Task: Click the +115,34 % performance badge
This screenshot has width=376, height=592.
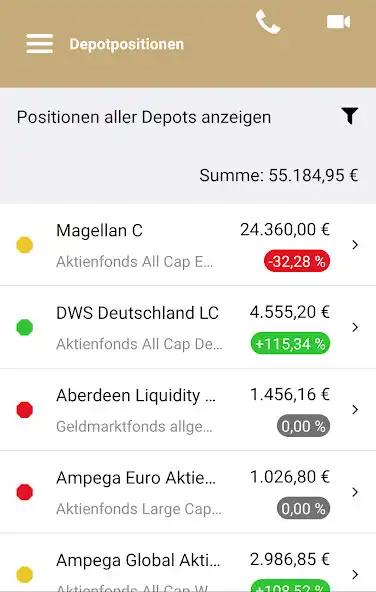Action: (x=290, y=343)
